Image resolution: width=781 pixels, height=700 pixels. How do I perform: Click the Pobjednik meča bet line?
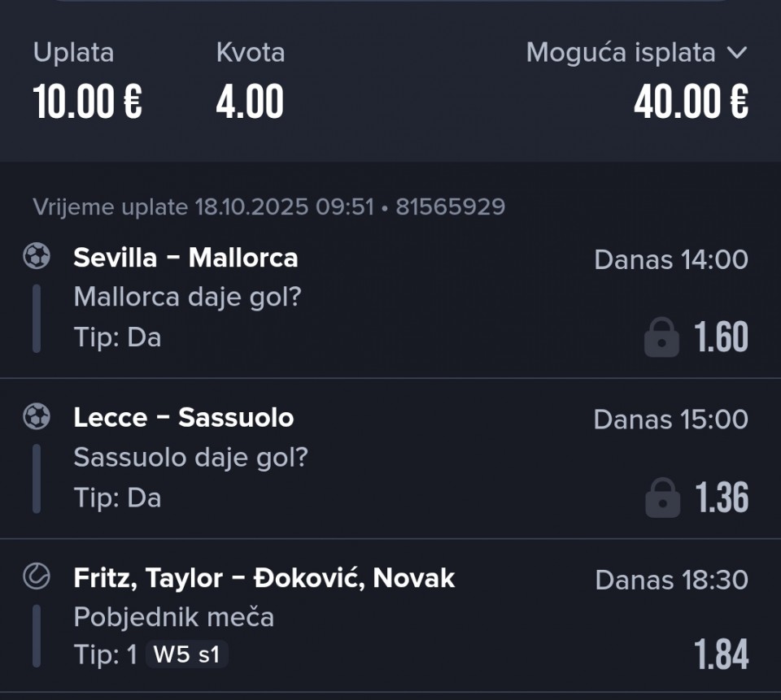tap(173, 618)
